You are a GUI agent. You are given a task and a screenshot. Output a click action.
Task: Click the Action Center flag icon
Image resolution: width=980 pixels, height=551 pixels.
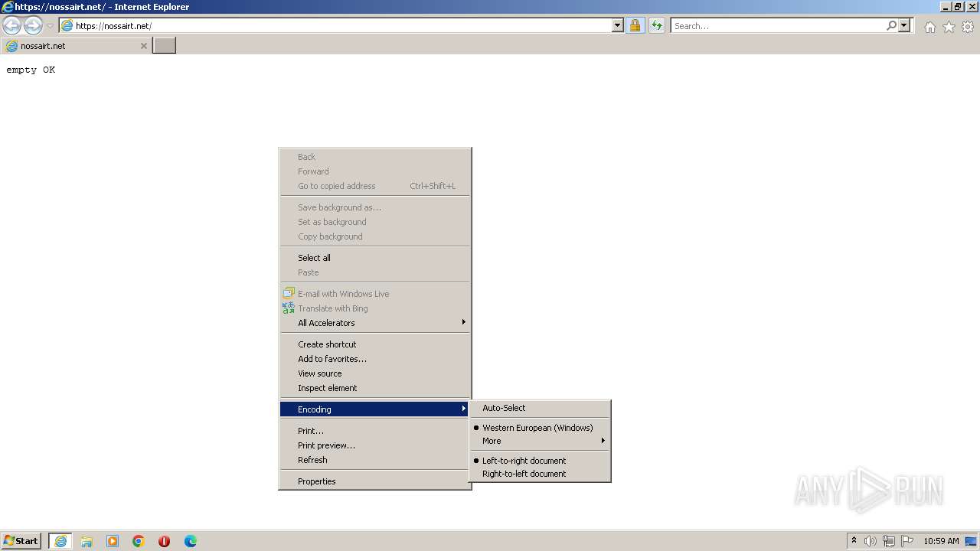coord(907,541)
